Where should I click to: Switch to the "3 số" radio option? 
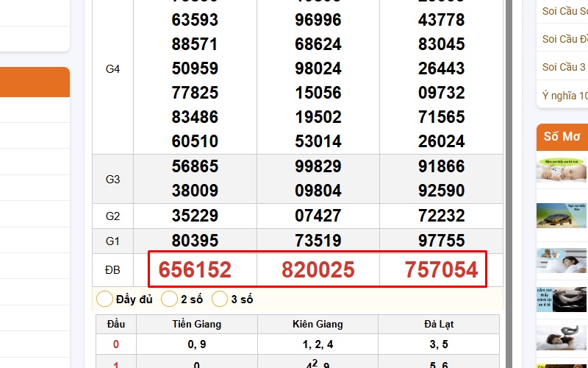pyautogui.click(x=220, y=300)
